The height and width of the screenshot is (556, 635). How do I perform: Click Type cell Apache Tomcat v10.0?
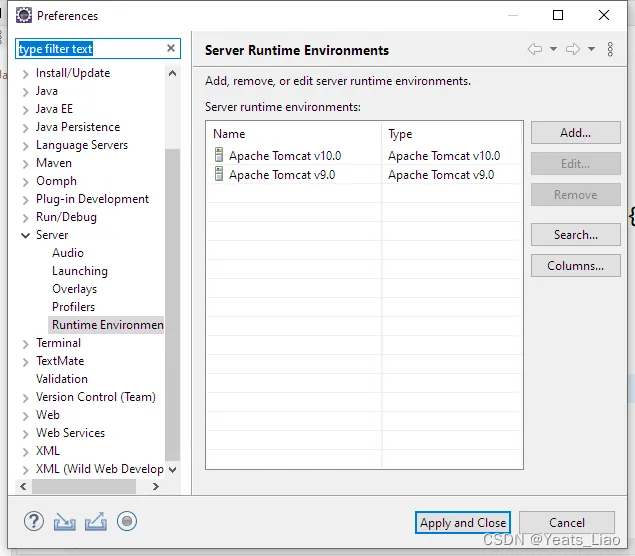point(444,156)
